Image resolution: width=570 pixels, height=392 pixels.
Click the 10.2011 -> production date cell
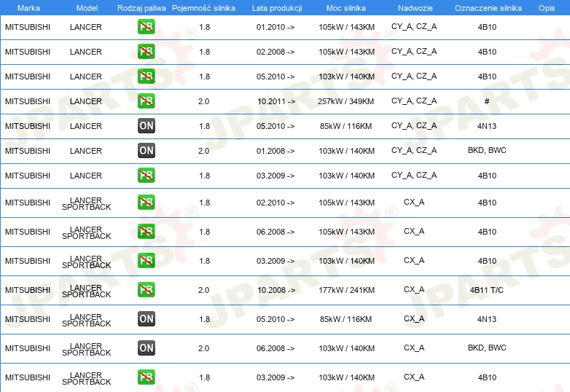point(276,101)
